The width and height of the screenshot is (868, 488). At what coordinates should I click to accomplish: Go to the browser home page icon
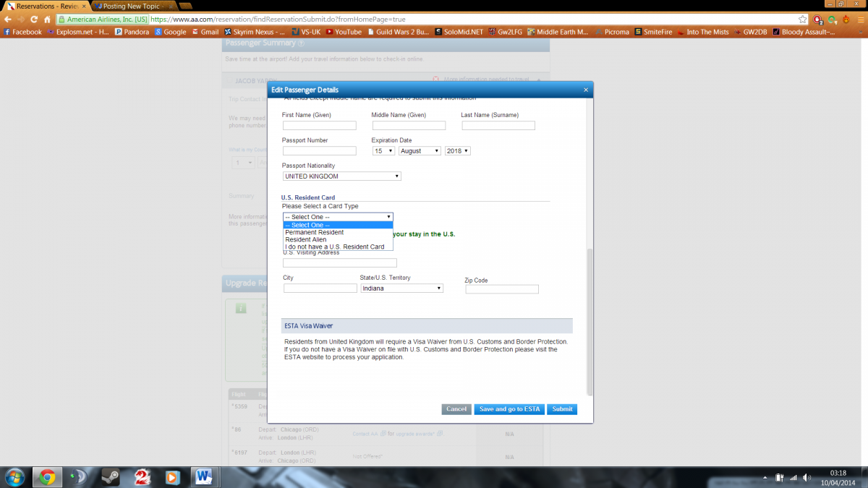47,20
